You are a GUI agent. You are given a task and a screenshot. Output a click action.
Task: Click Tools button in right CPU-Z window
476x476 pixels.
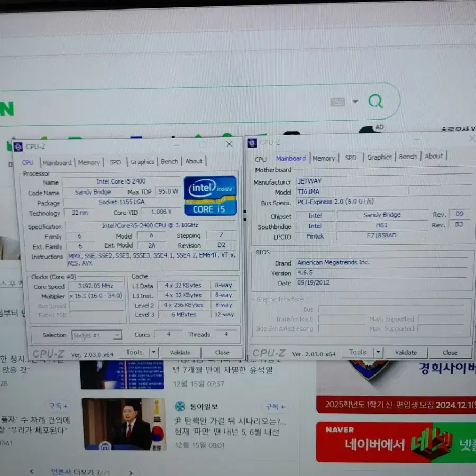click(x=358, y=352)
